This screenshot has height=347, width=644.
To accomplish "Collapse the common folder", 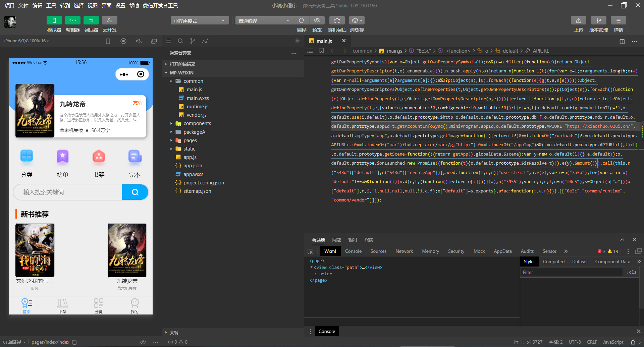I will [x=233, y=81].
